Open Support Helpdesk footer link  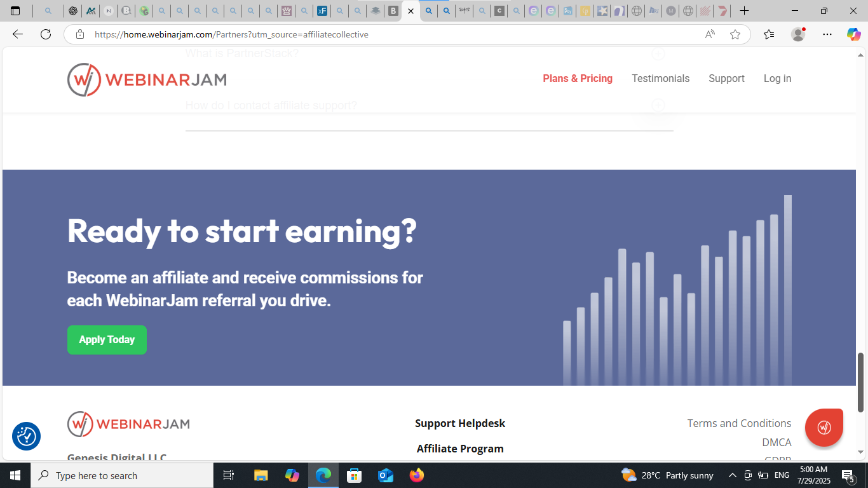[460, 423]
